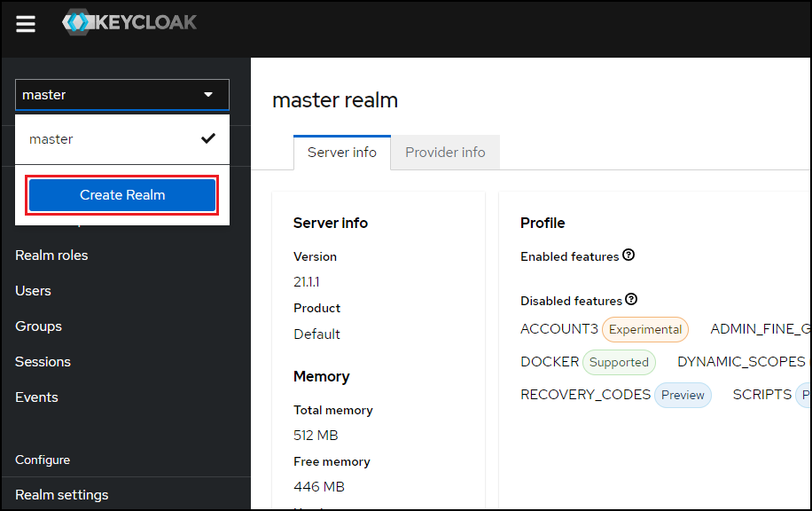
Task: Open Realm roles in the sidebar
Action: click(51, 255)
